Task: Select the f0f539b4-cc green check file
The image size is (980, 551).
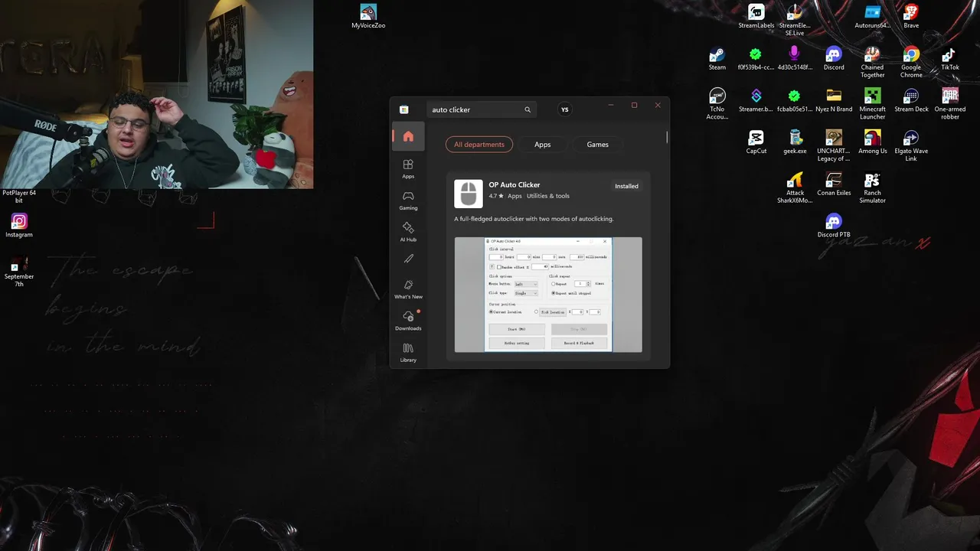Action: 756,59
